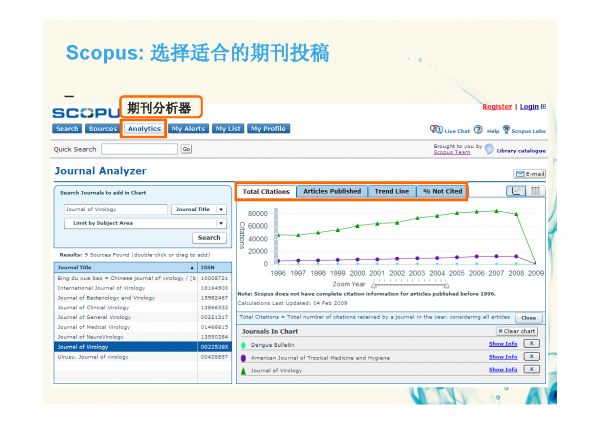Show the Total Citations chart tab
Image resolution: width=600 pixels, height=424 pixels.
coord(266,191)
